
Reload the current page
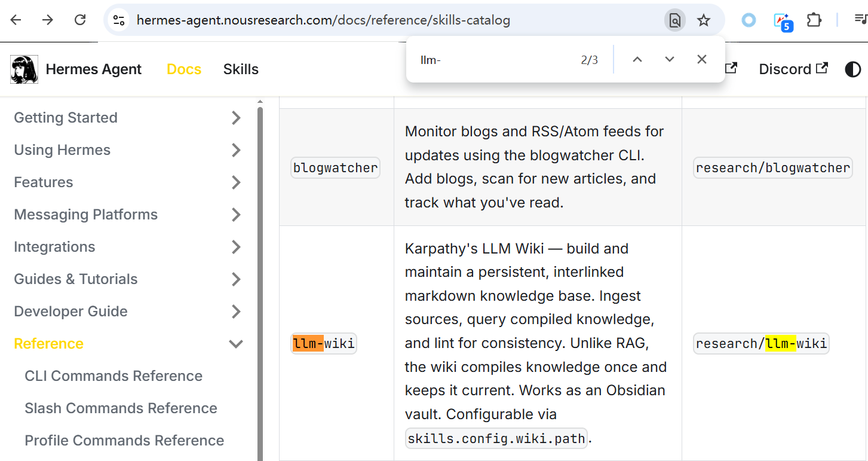(80, 20)
